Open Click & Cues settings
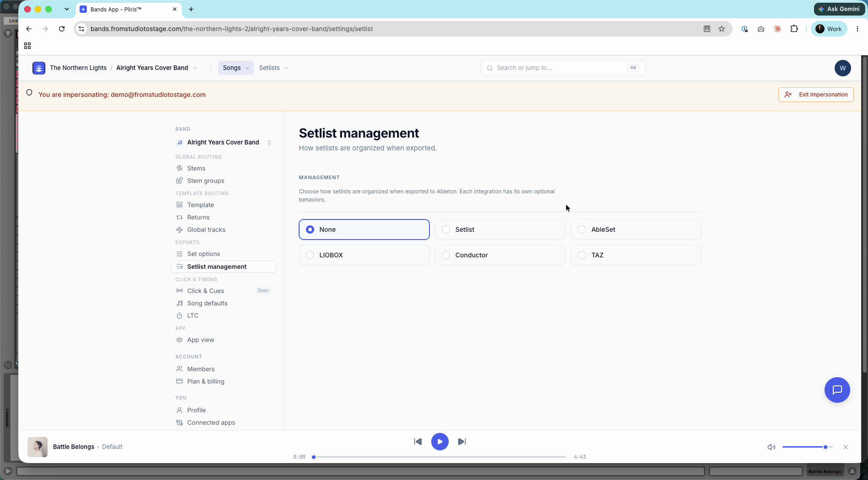868x480 pixels. pos(224,291)
